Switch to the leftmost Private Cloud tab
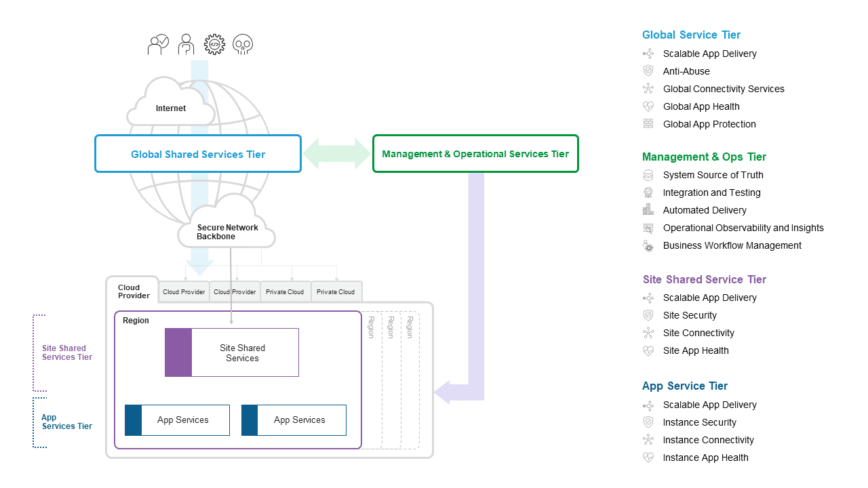Image resolution: width=868 pixels, height=488 pixels. click(285, 292)
